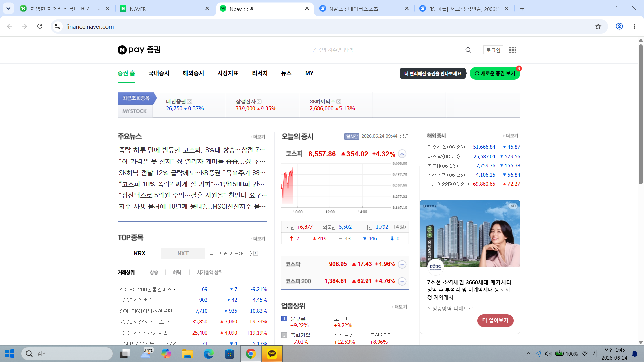Click the page vertical scrollbar thumb
644x362 pixels.
[x=641, y=114]
